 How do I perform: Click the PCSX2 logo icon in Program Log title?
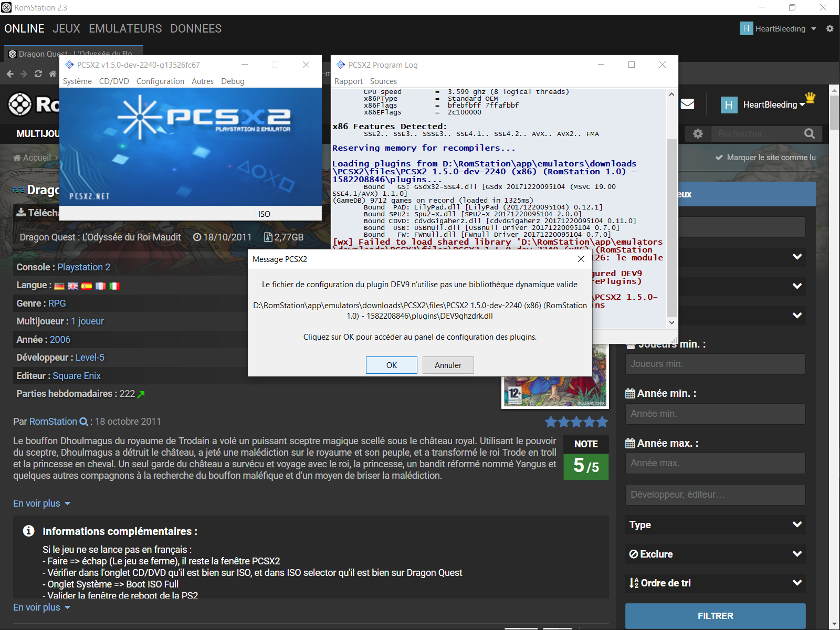point(341,65)
